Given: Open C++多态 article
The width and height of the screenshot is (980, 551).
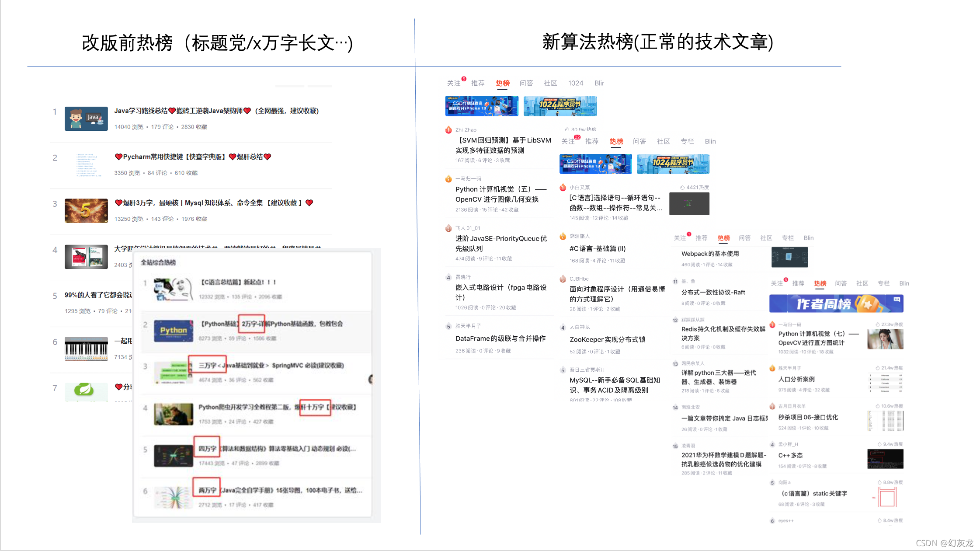Looking at the screenshot, I should click(x=790, y=455).
